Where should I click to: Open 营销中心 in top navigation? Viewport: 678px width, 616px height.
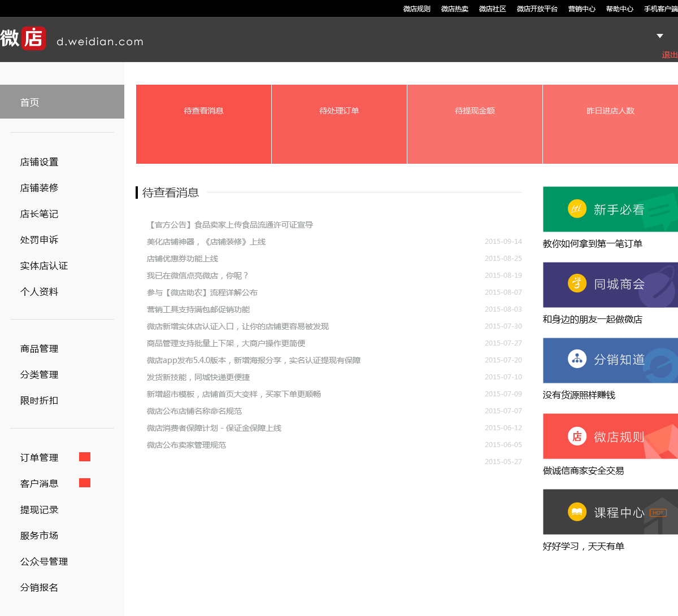[582, 8]
